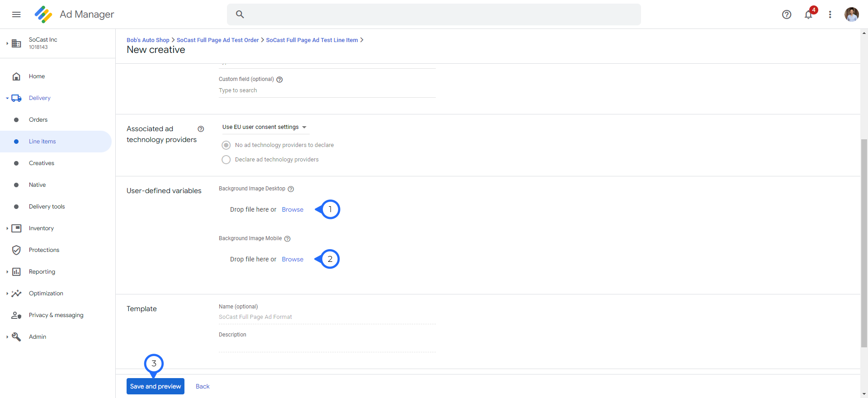868x398 pixels.
Task: Show help for Background Image Desktop
Action: (291, 189)
